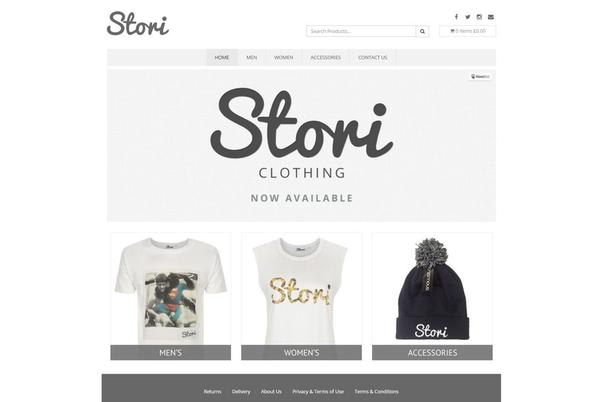Select the Home menu tab
Viewport: 600px width, 402px height.
click(x=222, y=57)
